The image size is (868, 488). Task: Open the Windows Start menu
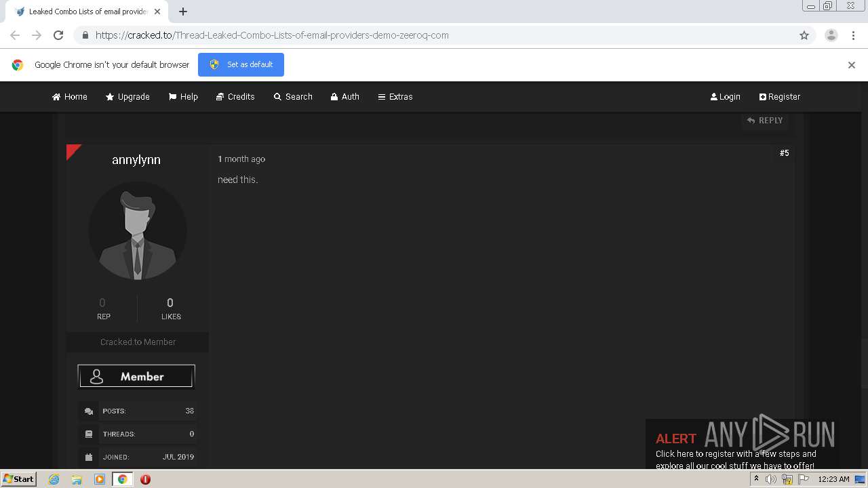[x=18, y=479]
